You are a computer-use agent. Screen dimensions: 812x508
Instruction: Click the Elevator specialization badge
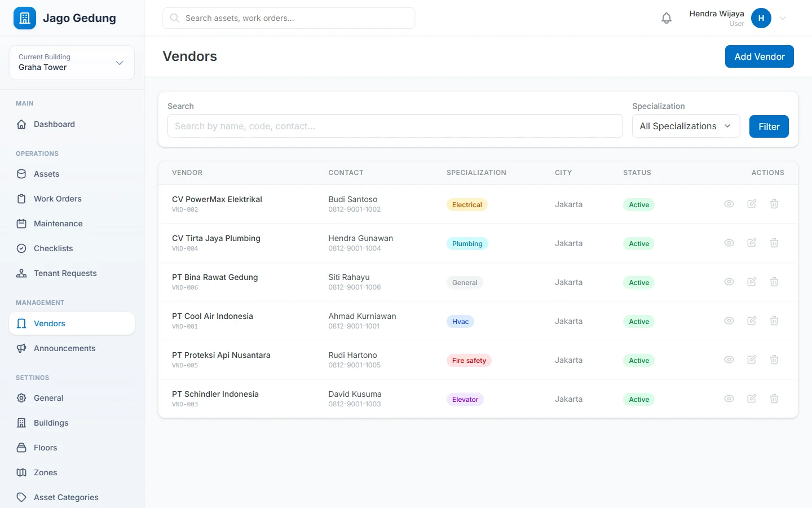coord(465,400)
